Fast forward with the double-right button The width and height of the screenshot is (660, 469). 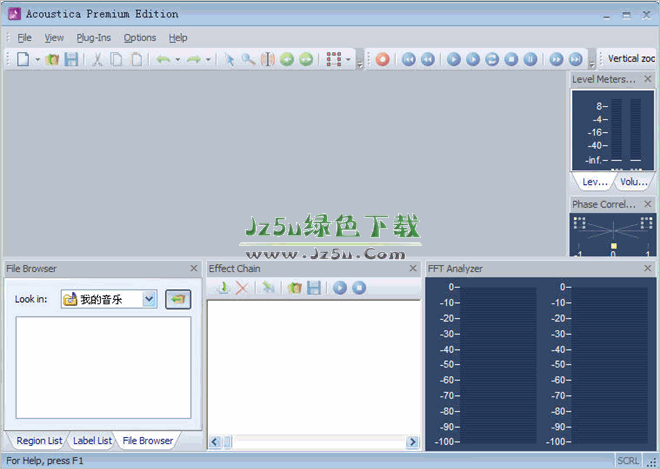coord(556,59)
